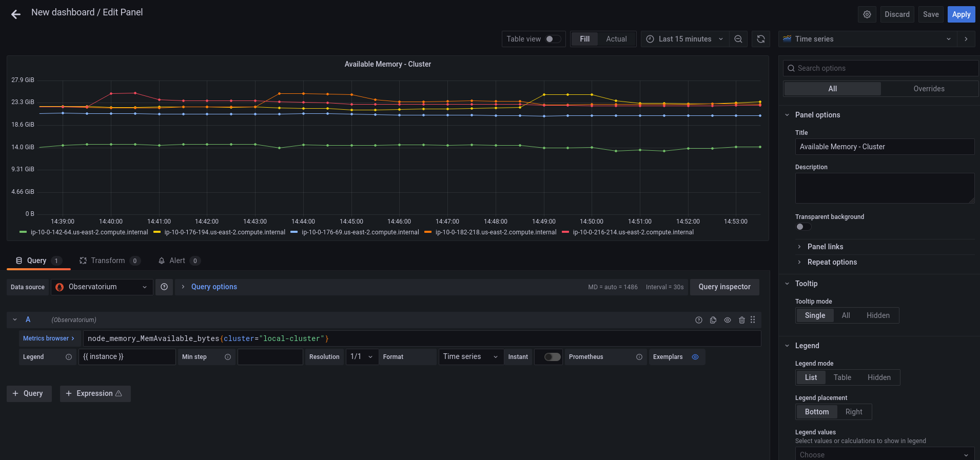This screenshot has width=980, height=460.
Task: Click panel Title input field
Action: [885, 147]
